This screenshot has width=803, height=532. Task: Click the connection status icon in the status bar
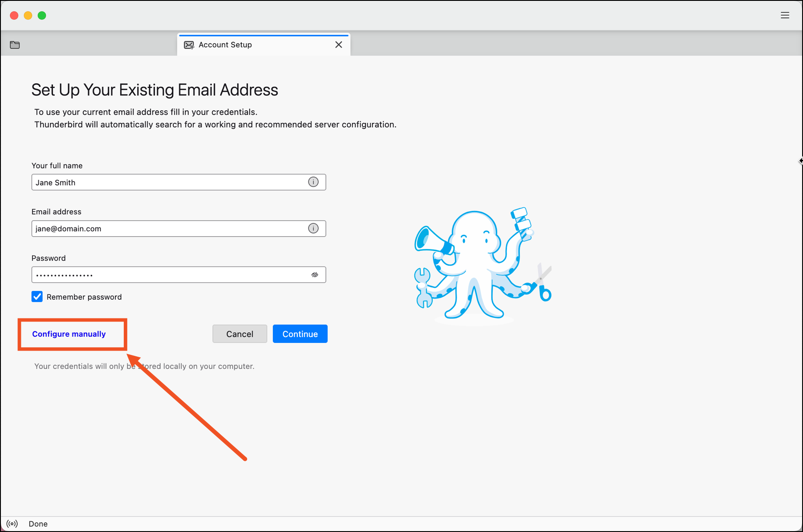[12, 524]
